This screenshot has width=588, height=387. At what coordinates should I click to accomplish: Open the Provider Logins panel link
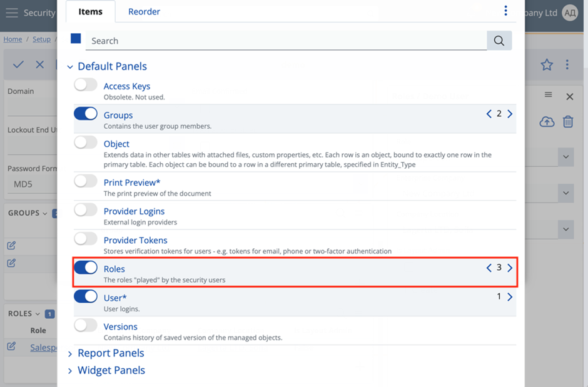134,211
